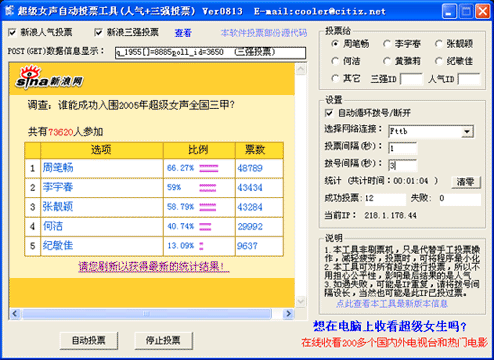
Task: Click the 投票间隔(秒) input field
Action: (403, 148)
